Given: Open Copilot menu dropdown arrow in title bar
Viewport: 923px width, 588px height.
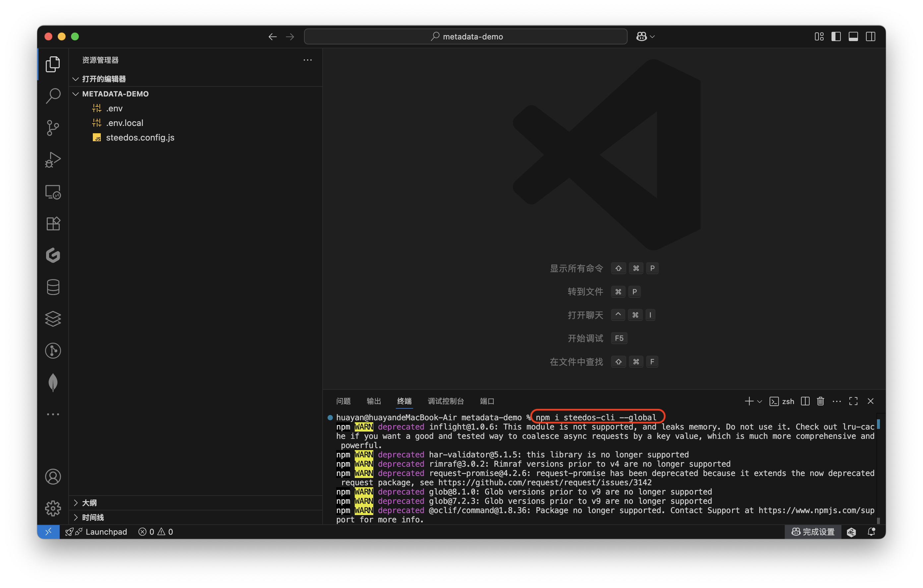Looking at the screenshot, I should (x=653, y=37).
